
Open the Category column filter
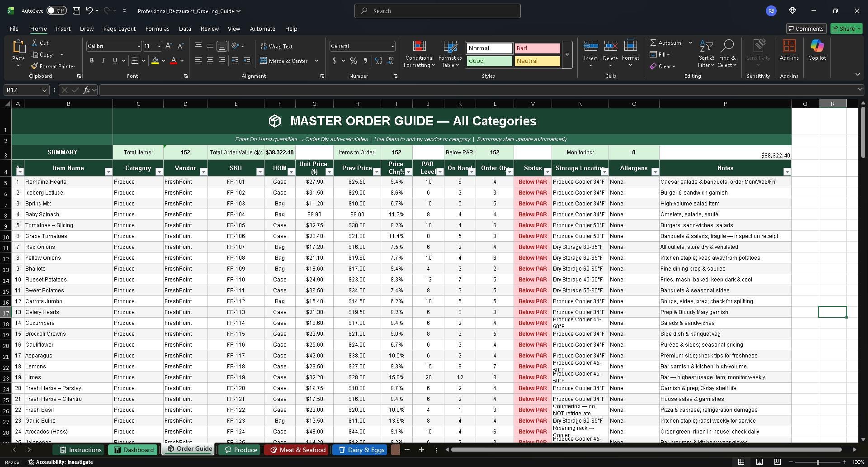point(159,172)
